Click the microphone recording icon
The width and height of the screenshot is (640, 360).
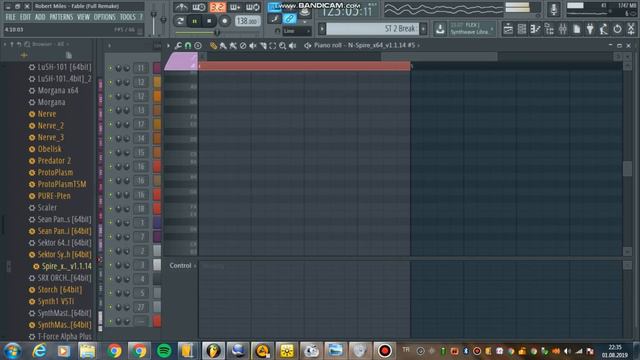coord(554,9)
